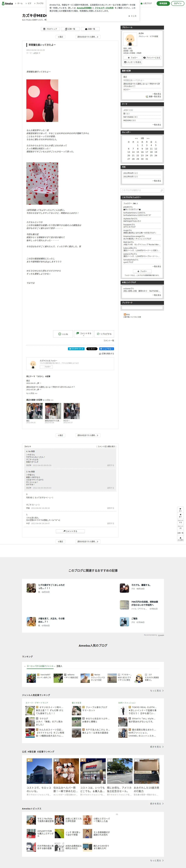Click コメントする under comments list

[x=70, y=531]
